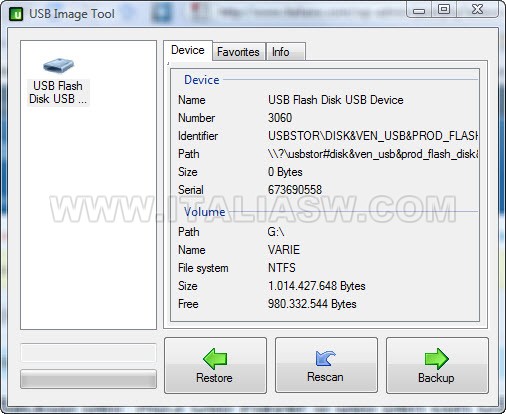506x414 pixels.
Task: Click the Rescan button
Action: (326, 365)
